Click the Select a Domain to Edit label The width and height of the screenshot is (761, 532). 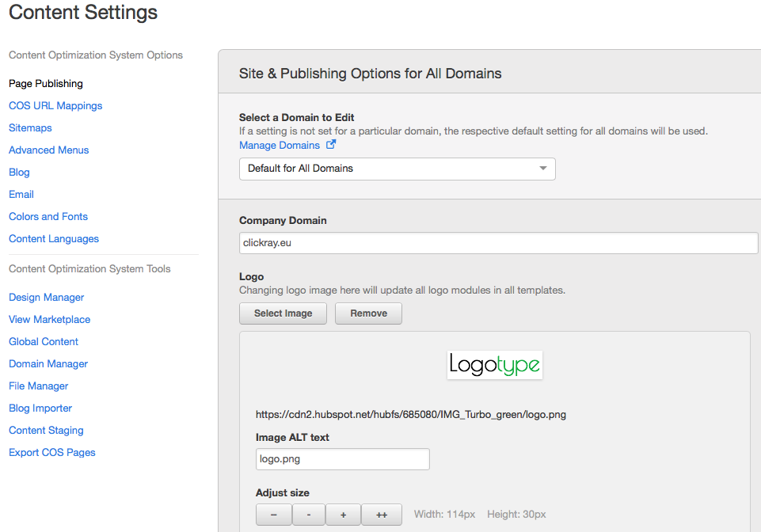pos(296,117)
